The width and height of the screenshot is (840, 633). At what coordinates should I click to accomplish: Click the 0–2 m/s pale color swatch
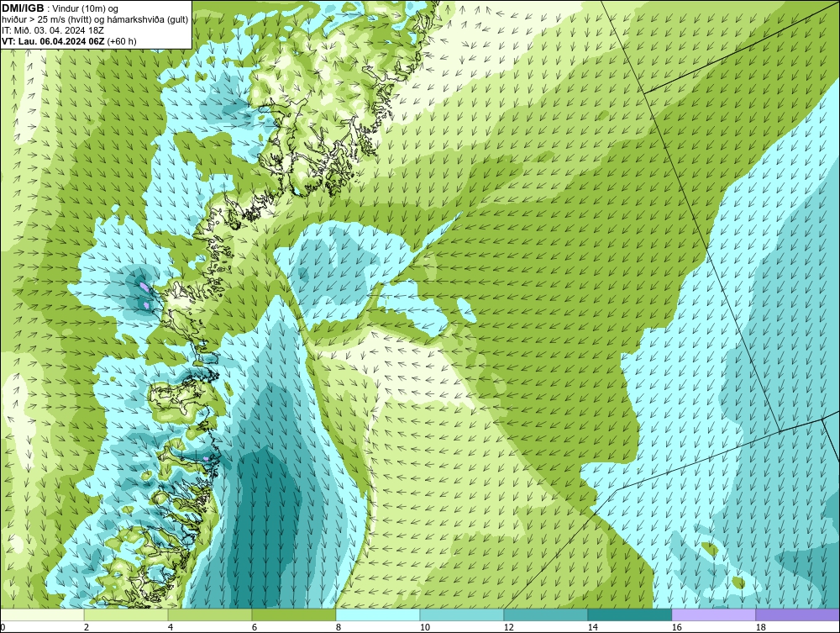coord(42,615)
